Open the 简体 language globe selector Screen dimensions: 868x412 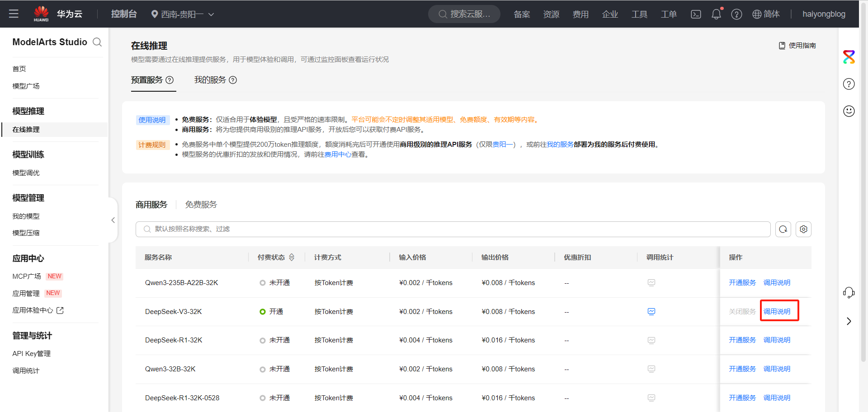point(766,14)
